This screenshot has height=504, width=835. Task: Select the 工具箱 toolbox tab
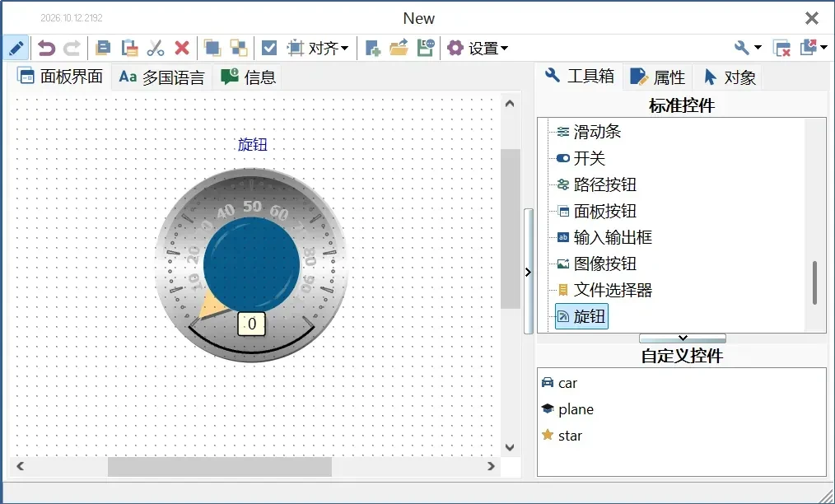pyautogui.click(x=580, y=77)
